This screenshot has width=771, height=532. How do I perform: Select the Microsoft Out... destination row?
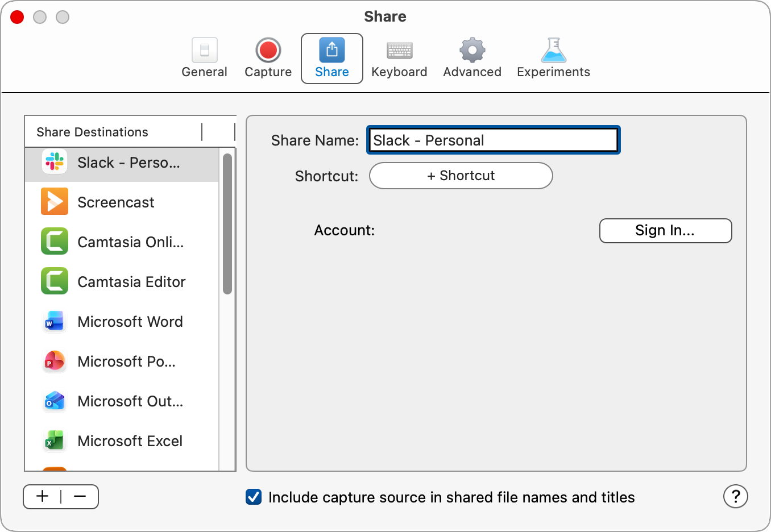pyautogui.click(x=122, y=401)
